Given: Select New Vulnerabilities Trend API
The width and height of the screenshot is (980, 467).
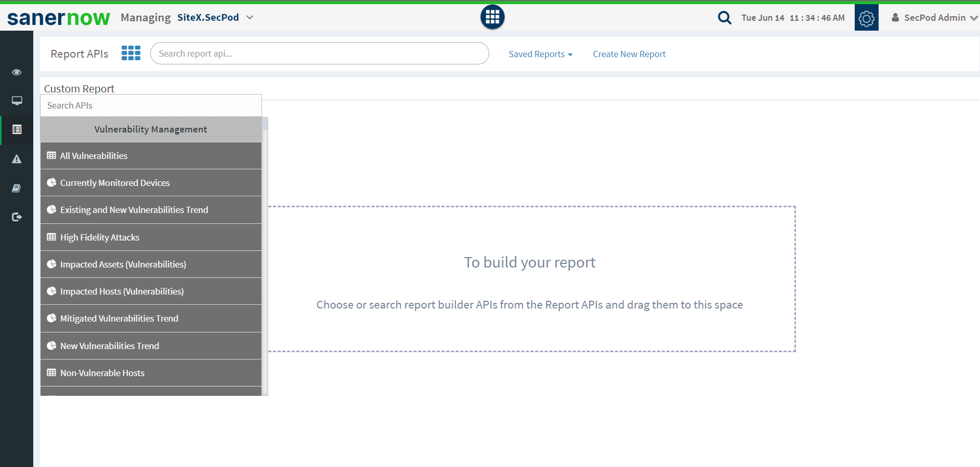Looking at the screenshot, I should click(151, 346).
